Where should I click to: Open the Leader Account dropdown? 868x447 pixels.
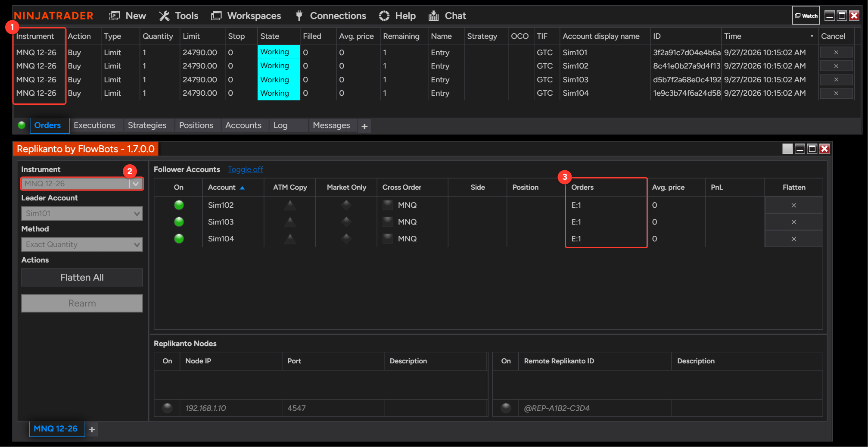(82, 213)
